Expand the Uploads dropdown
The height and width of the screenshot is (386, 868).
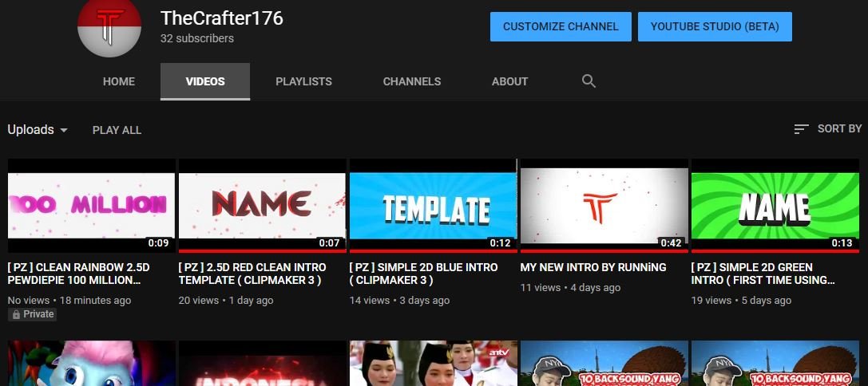38,130
